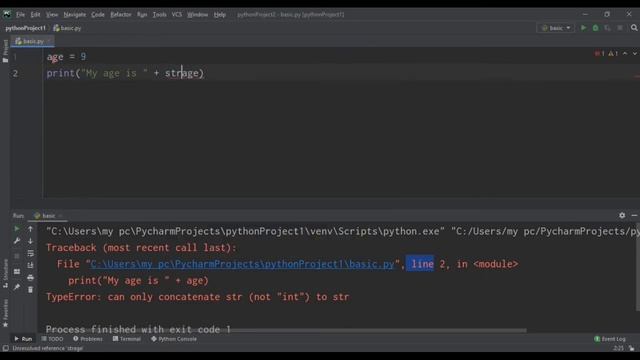This screenshot has width=640, height=360.
Task: Open the basic.py file link in traceback
Action: [242, 264]
